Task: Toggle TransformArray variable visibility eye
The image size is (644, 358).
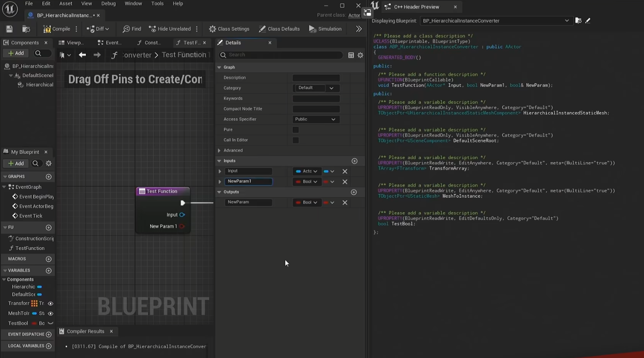Action: click(x=51, y=304)
